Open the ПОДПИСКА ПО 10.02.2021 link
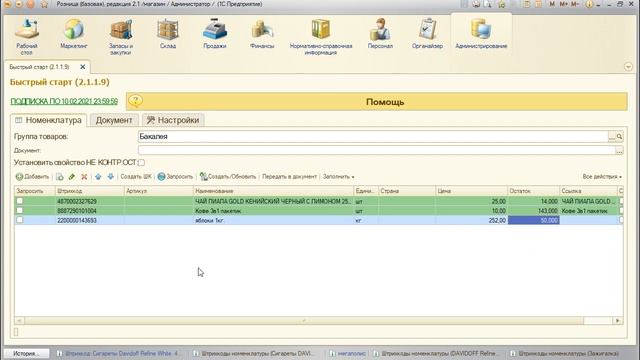Screen dimensions: 640x360 pos(64,101)
